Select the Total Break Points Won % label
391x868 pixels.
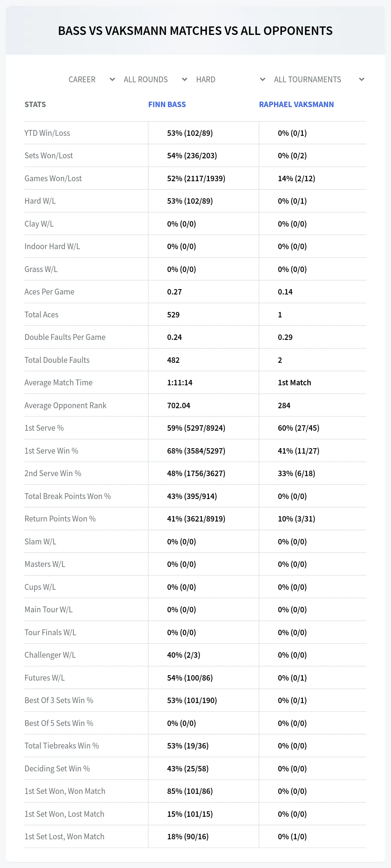click(x=68, y=496)
